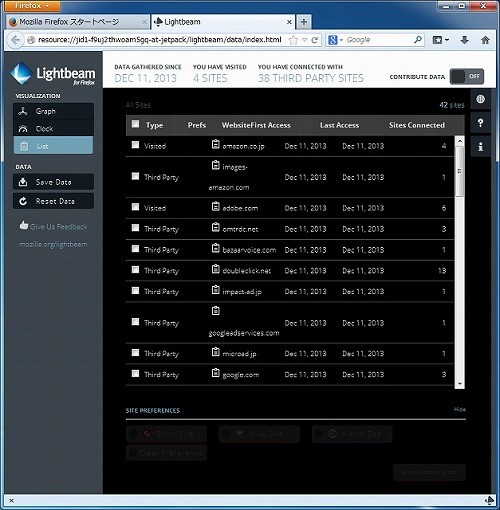Open the help question mark icon
The height and width of the screenshot is (510, 500).
[x=480, y=123]
